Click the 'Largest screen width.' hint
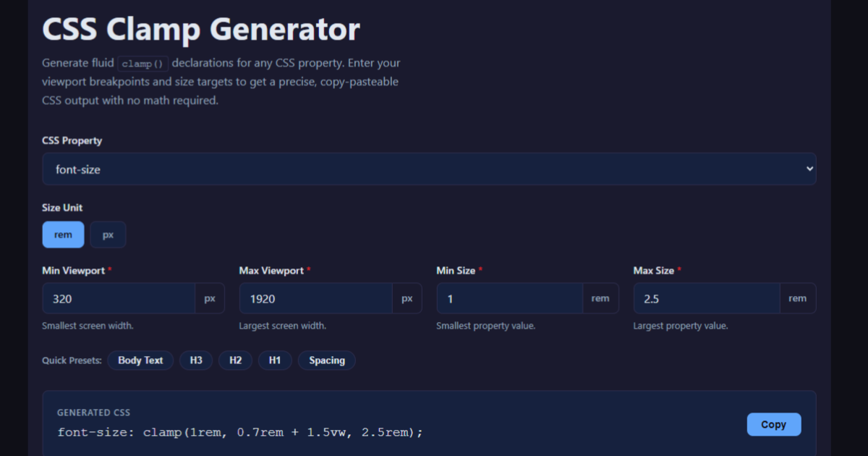868x456 pixels. [283, 326]
